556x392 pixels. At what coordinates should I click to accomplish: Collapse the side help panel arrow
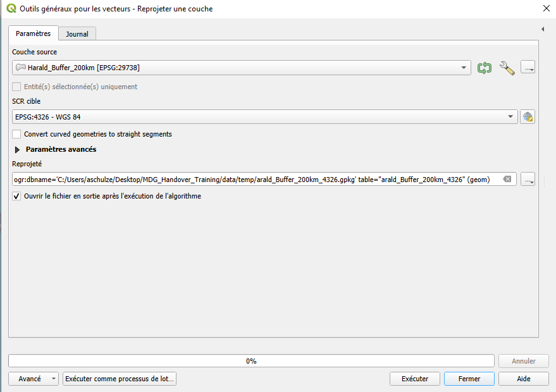click(x=543, y=29)
